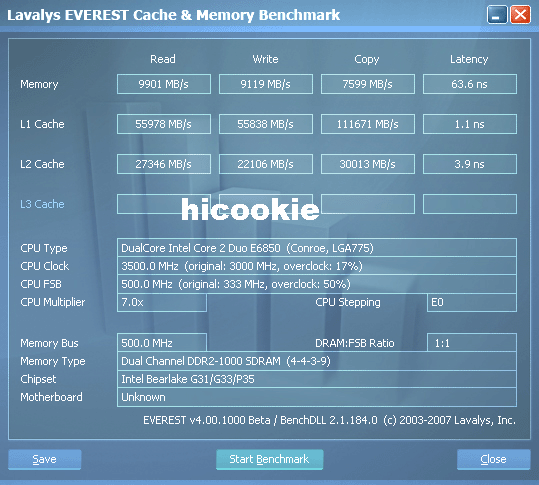Select Memory Latency value 63.6 ns
The width and height of the screenshot is (539, 485).
pyautogui.click(x=470, y=84)
